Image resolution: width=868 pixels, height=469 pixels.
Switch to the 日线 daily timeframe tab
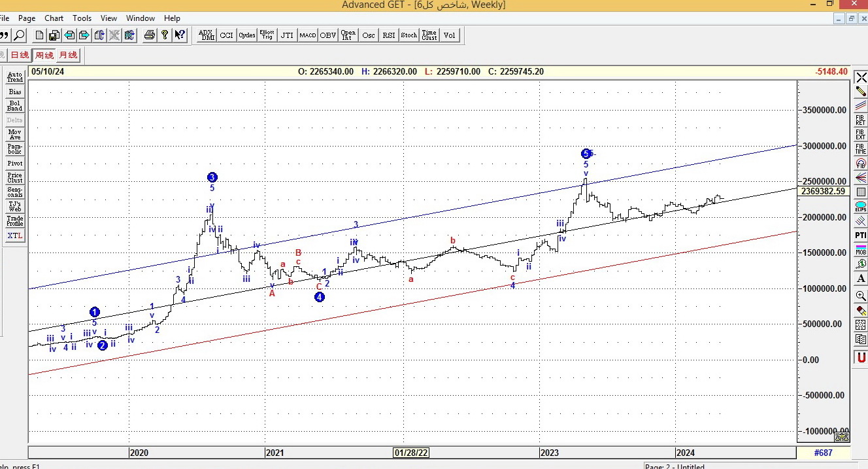[x=20, y=56]
